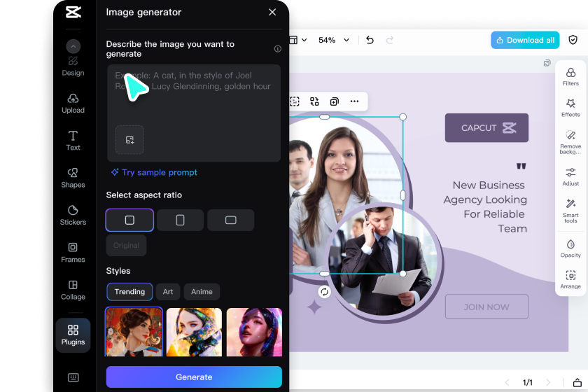Open the Arrange panel

(570, 280)
